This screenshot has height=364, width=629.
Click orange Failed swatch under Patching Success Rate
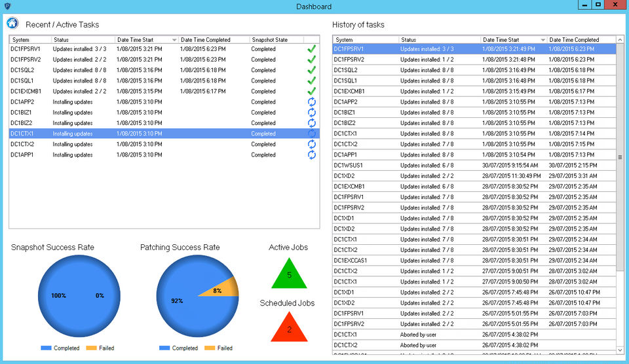pyautogui.click(x=210, y=348)
